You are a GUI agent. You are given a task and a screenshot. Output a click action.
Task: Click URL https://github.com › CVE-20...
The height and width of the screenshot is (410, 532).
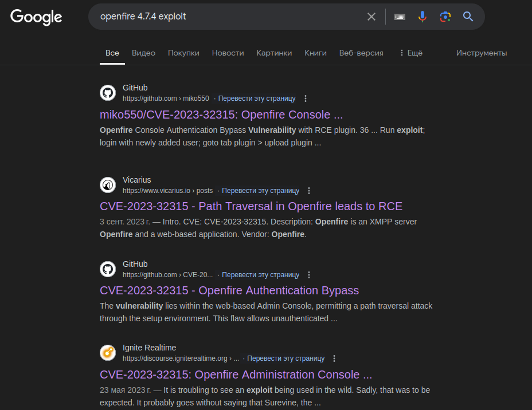tap(167, 274)
